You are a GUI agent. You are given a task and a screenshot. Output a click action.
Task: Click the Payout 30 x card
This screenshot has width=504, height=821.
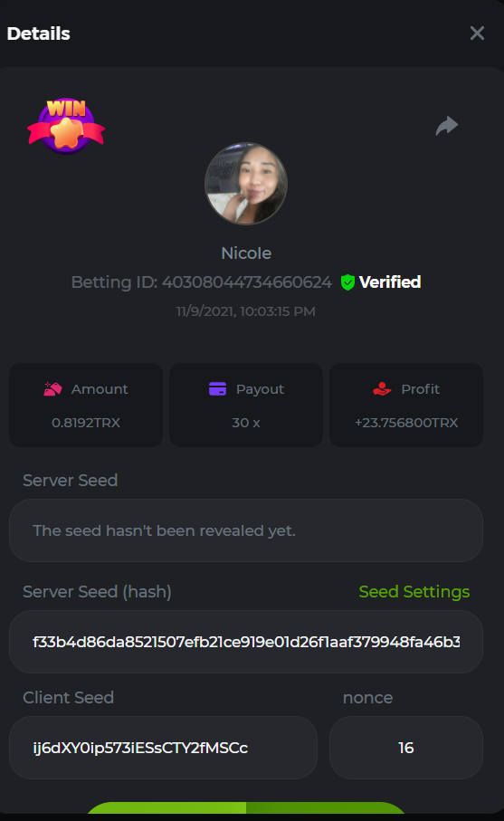tap(246, 406)
